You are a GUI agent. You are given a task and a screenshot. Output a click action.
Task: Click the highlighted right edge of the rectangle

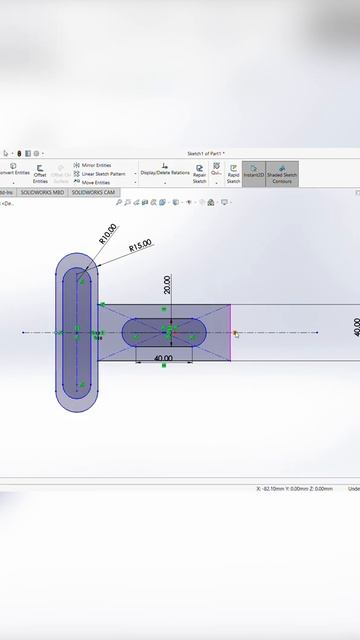click(231, 332)
